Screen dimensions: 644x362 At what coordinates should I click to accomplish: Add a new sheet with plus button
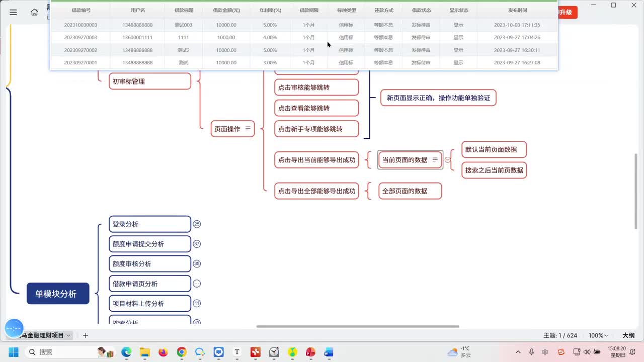coord(86,335)
